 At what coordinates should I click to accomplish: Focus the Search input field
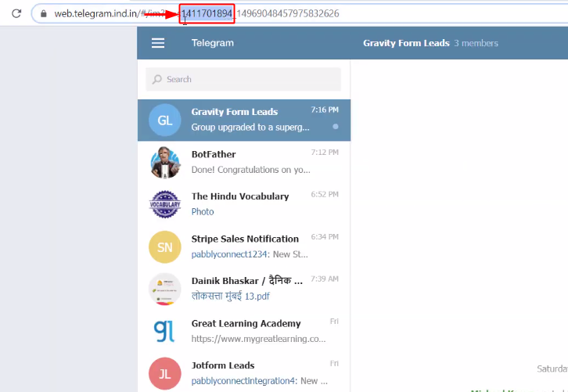(243, 79)
